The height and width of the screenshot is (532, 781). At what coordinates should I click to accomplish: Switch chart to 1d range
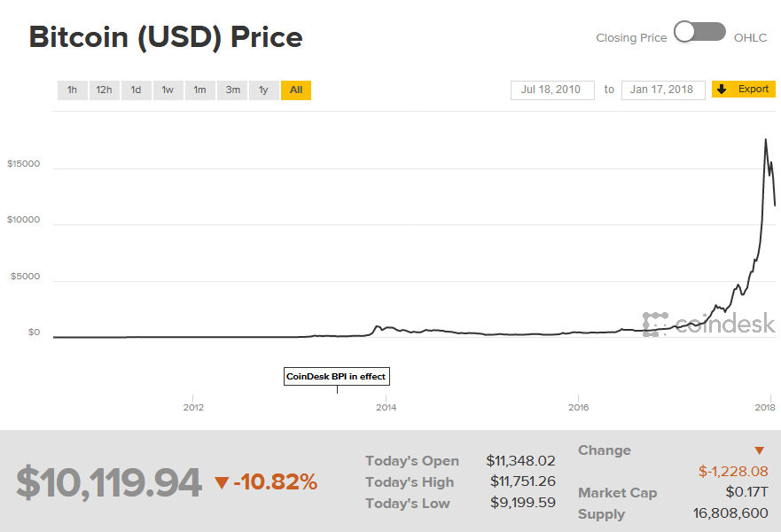pyautogui.click(x=136, y=90)
